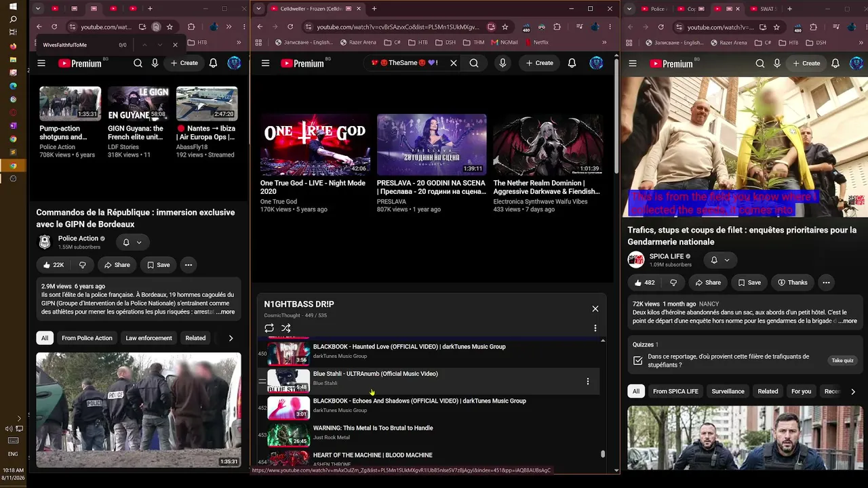Expand the description of the Police Action video
Screen dimensions: 868x488
coord(225,312)
